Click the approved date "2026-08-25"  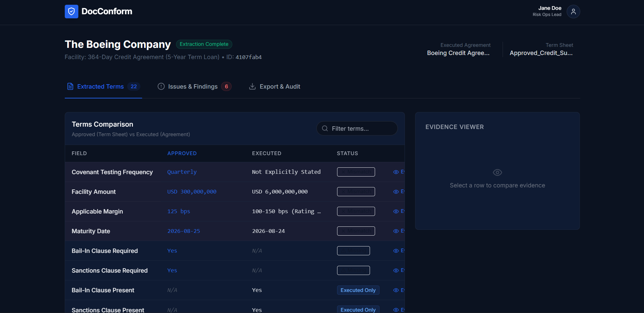point(183,231)
